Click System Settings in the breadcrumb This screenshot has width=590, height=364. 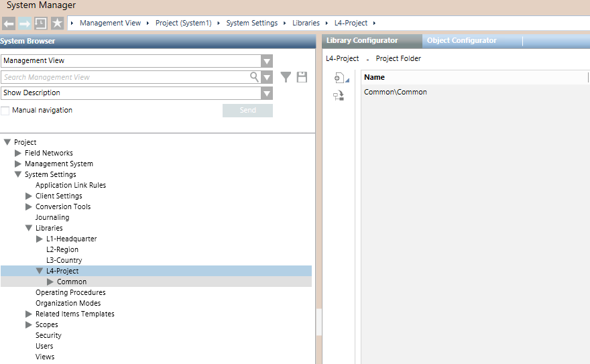click(251, 23)
